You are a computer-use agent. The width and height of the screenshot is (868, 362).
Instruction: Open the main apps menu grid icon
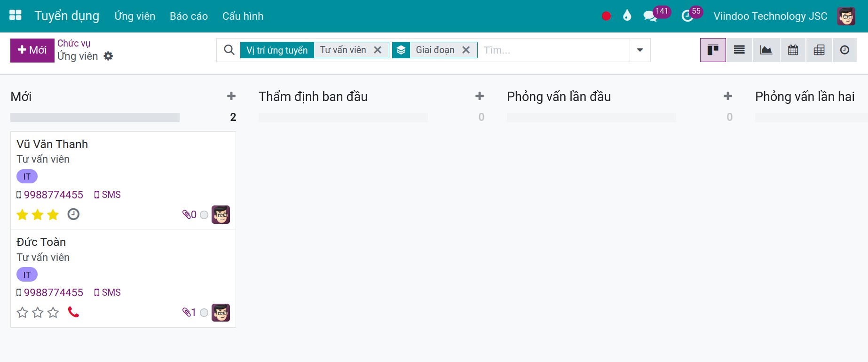(16, 16)
